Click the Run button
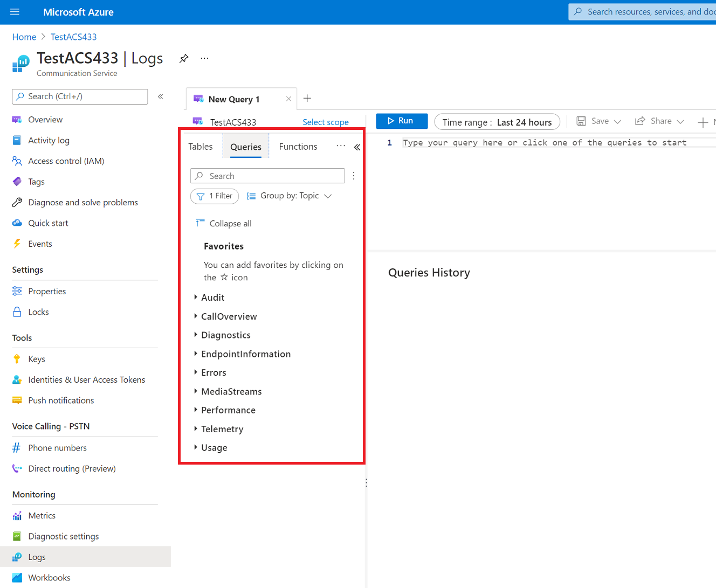This screenshot has height=588, width=716. [x=401, y=121]
